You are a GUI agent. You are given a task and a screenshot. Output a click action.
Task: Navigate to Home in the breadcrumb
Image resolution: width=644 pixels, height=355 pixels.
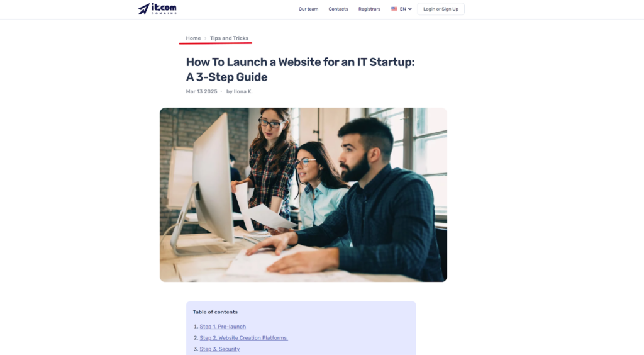(194, 38)
